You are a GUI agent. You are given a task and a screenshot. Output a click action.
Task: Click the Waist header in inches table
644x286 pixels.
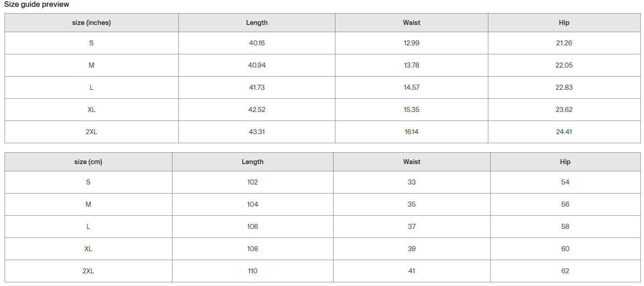point(412,23)
